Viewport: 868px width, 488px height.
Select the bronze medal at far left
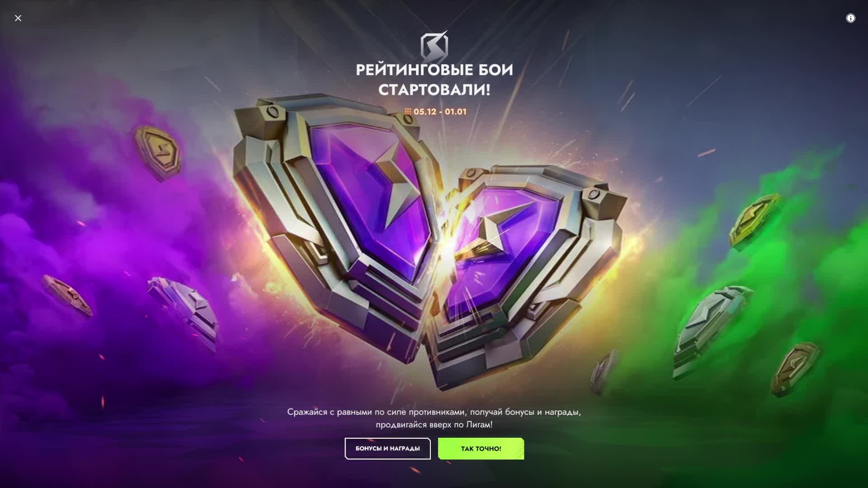point(67,296)
